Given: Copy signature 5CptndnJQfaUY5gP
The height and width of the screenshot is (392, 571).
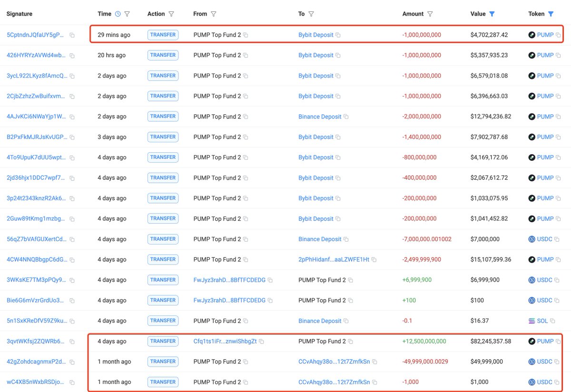Looking at the screenshot, I should click(x=72, y=35).
